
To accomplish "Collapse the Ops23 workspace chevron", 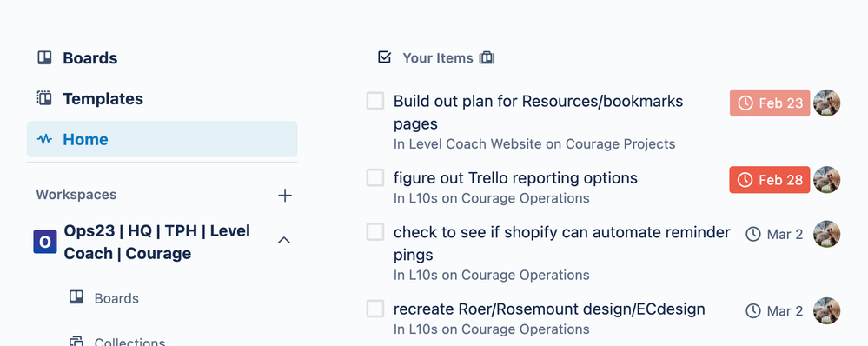I will (x=284, y=240).
